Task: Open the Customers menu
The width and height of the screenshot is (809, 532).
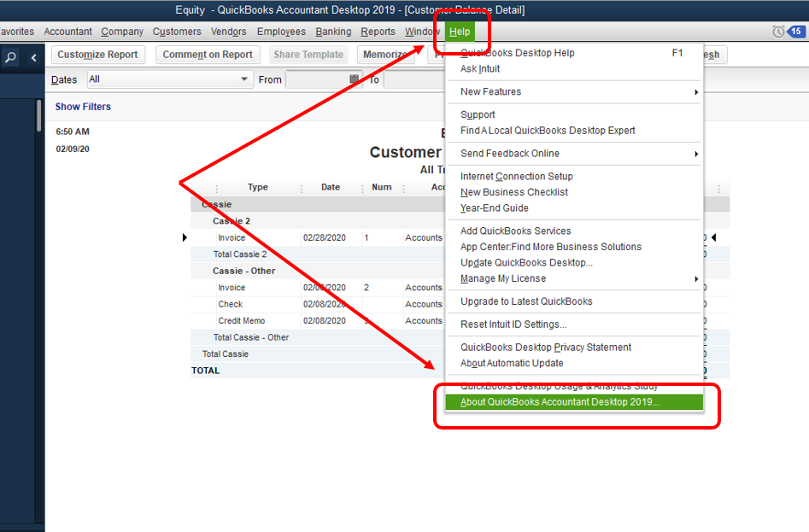Action: point(177,32)
